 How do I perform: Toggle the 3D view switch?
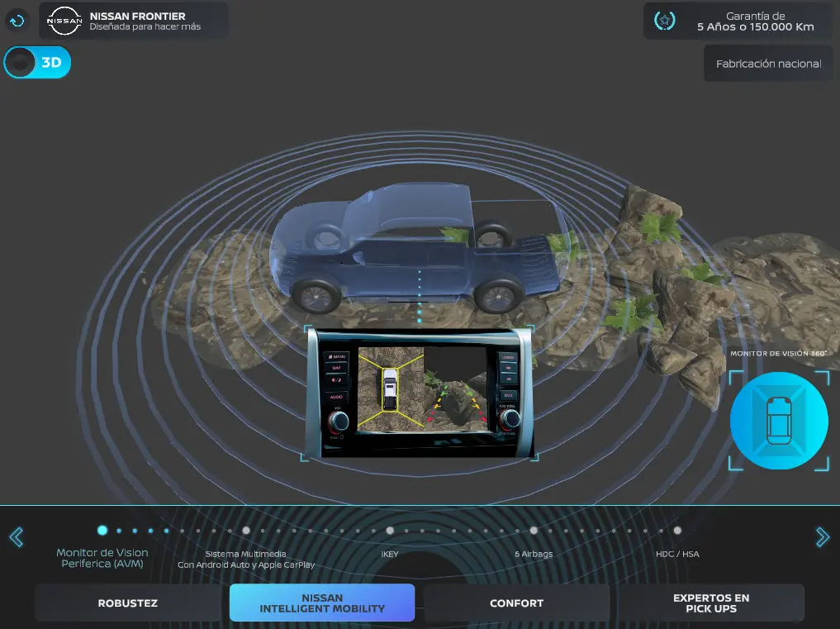[x=37, y=62]
